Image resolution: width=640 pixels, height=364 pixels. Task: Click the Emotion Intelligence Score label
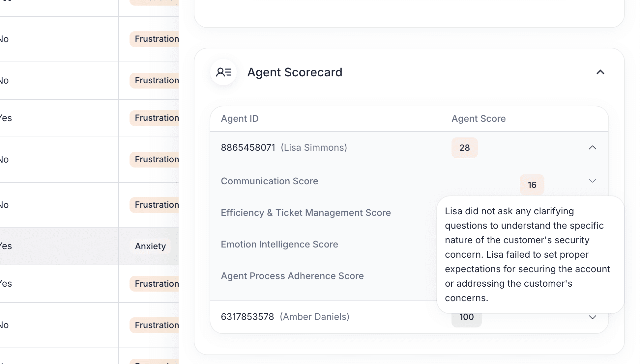pyautogui.click(x=279, y=244)
